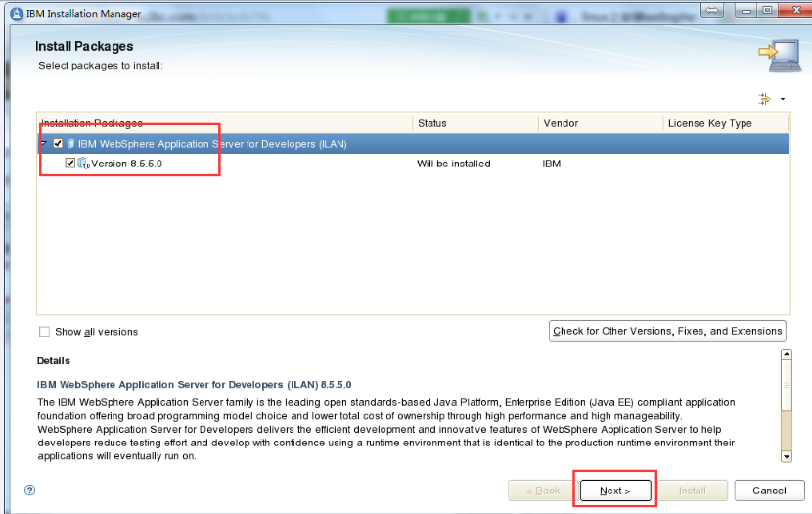Click the details scrollbar thumb
This screenshot has width=812, height=514.
[787, 386]
